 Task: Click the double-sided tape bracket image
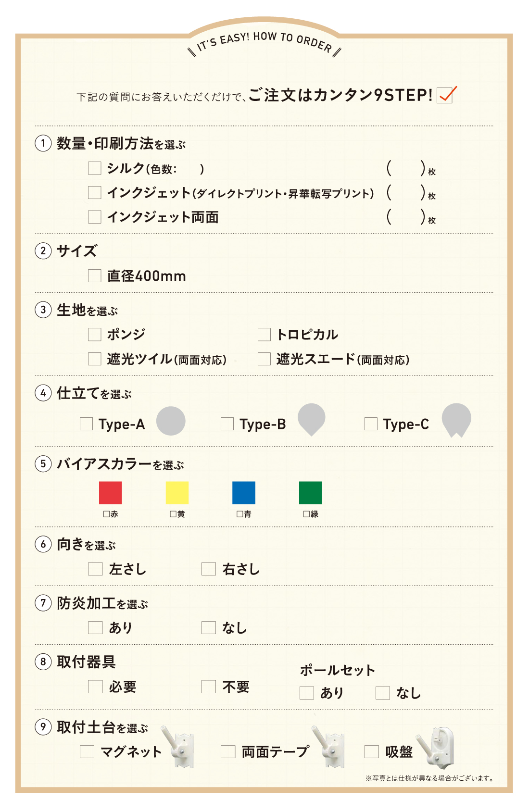(328, 747)
